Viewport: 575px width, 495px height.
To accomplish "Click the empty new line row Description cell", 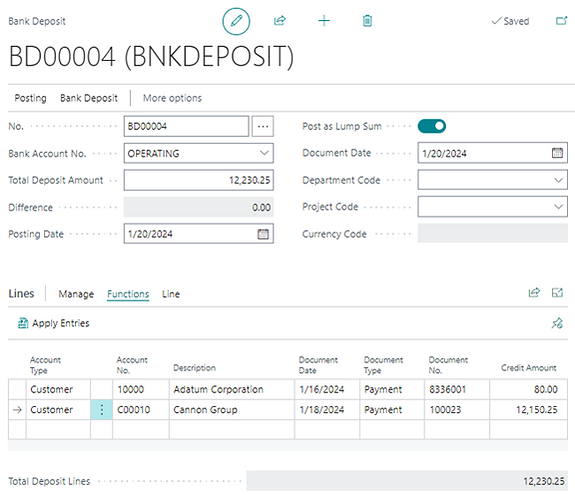I will coord(232,429).
